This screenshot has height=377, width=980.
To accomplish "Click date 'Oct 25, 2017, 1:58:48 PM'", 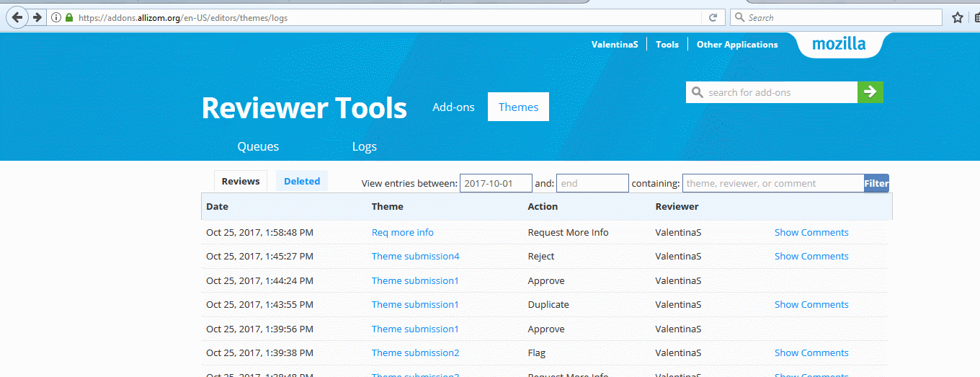I will click(x=259, y=232).
